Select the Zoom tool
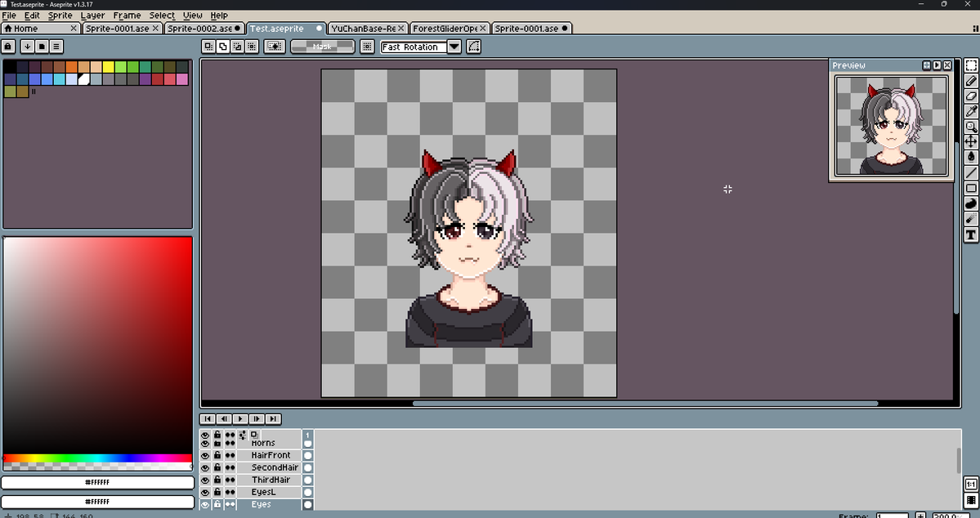 (x=971, y=127)
